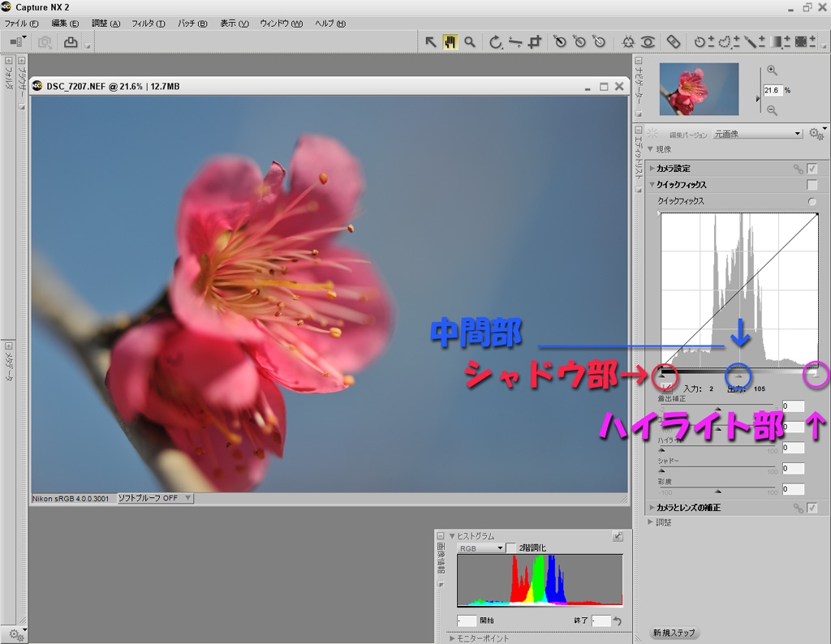Toggle the カメラ設定 step checkbox
The image size is (831, 644).
tap(812, 169)
